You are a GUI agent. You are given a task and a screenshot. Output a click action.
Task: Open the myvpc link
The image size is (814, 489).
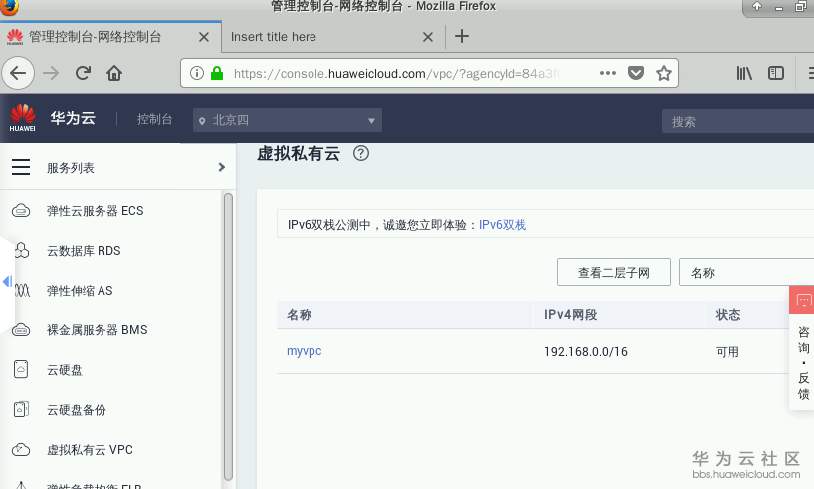click(x=304, y=351)
